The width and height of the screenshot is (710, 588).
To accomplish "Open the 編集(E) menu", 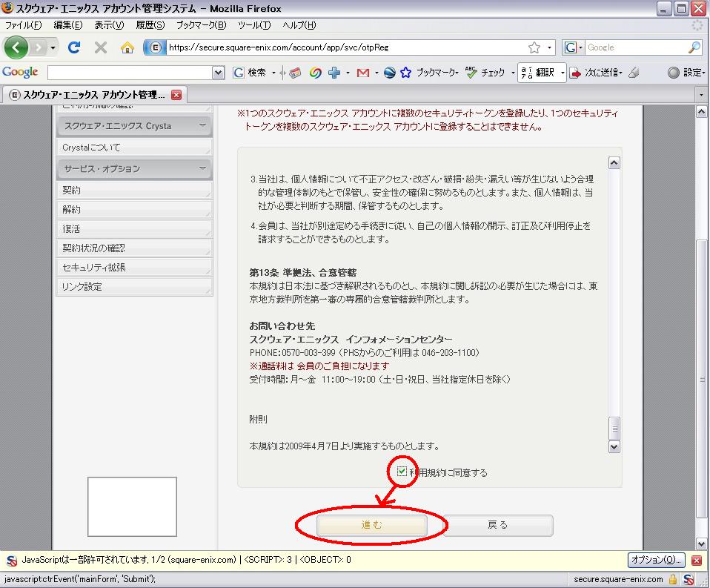I will click(x=68, y=25).
